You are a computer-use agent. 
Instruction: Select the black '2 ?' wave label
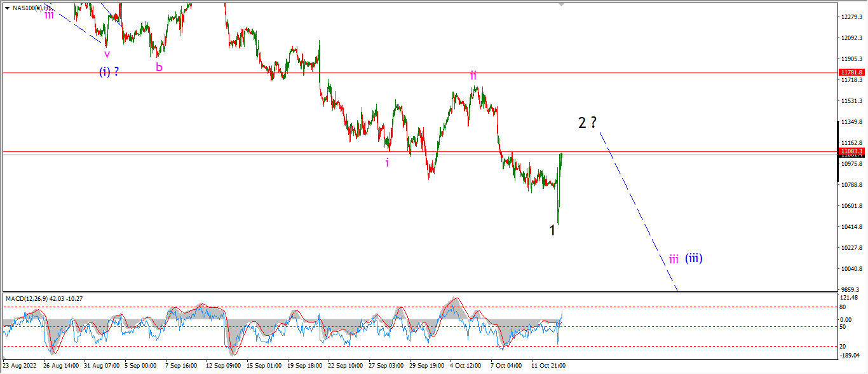(x=588, y=123)
